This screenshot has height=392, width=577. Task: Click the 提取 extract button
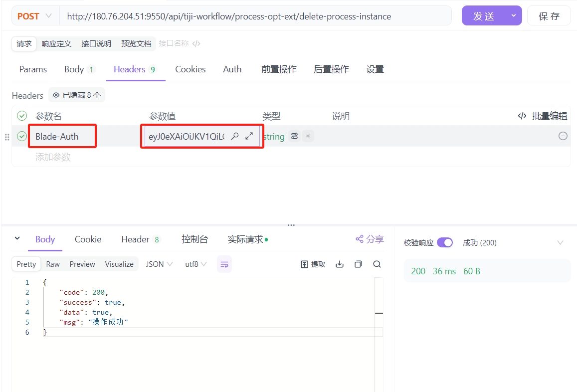coord(313,264)
